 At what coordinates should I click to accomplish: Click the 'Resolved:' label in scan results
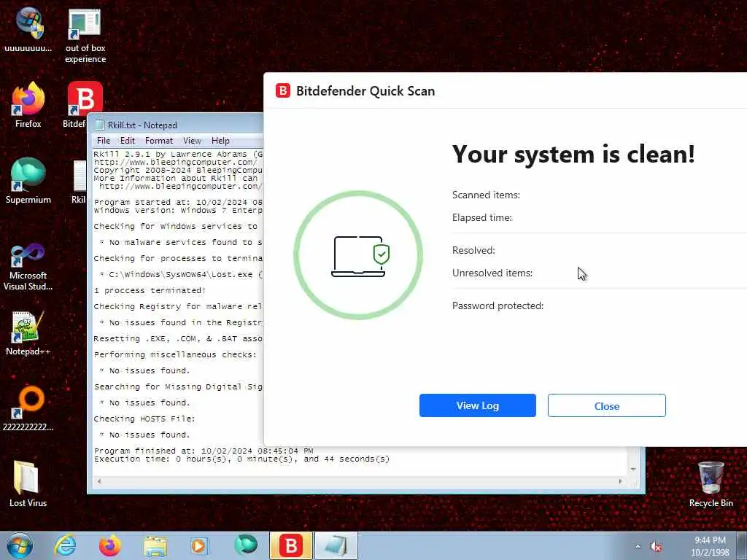[473, 251]
